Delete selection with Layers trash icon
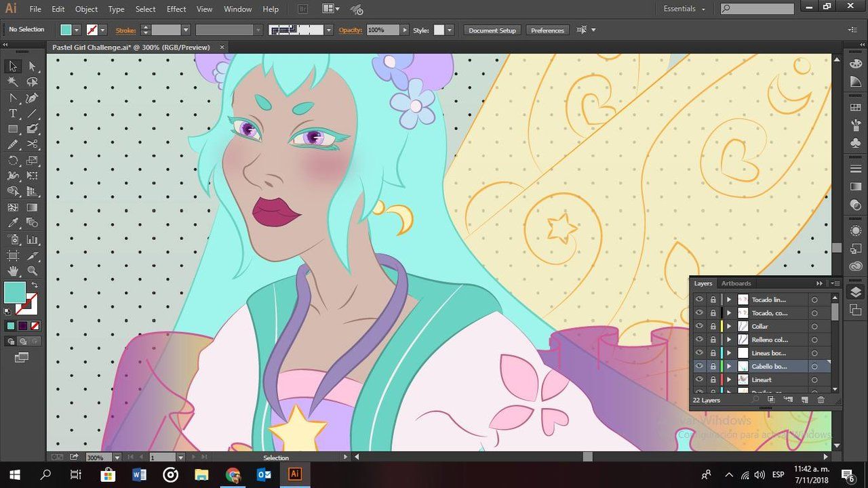868x488 pixels. tap(821, 400)
